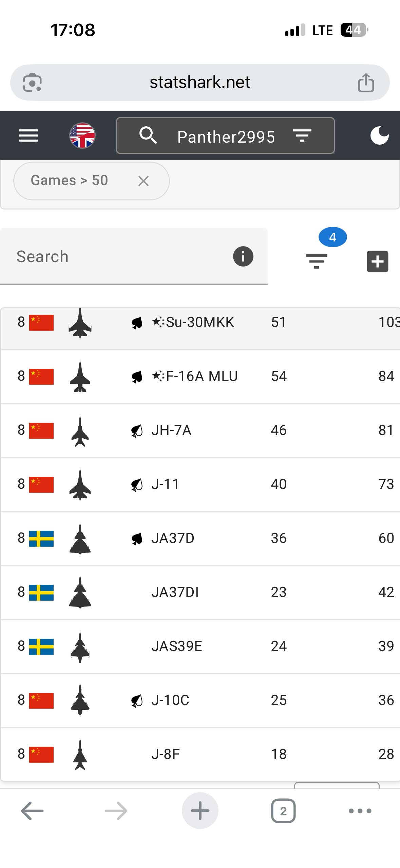Image resolution: width=400 pixels, height=868 pixels.
Task: Tap the search magnifier beside Panther2995
Action: (148, 136)
